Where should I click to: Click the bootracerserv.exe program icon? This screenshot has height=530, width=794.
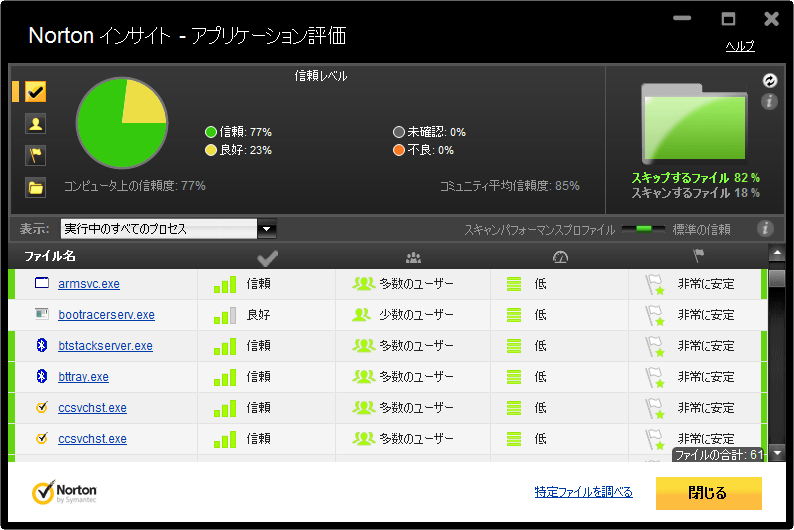[42, 314]
